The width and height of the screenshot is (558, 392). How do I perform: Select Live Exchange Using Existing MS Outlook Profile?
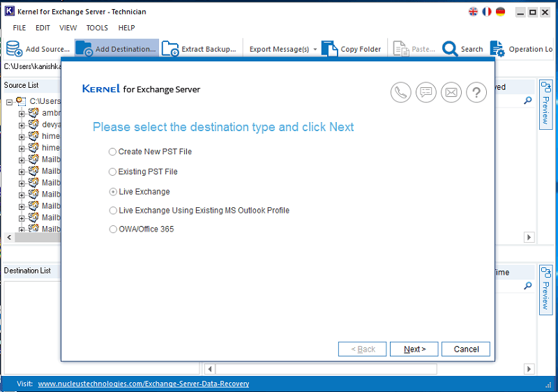pos(113,211)
